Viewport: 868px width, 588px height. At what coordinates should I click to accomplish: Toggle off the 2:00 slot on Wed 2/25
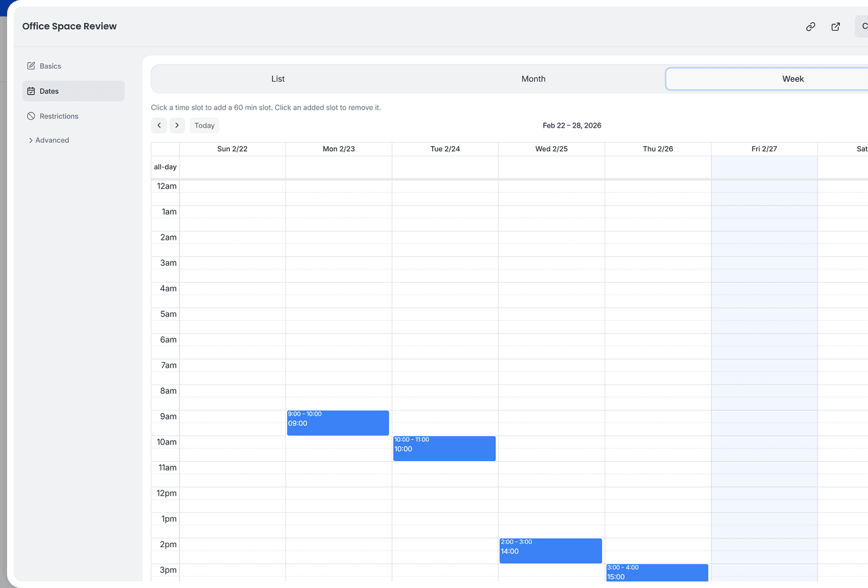(550, 550)
